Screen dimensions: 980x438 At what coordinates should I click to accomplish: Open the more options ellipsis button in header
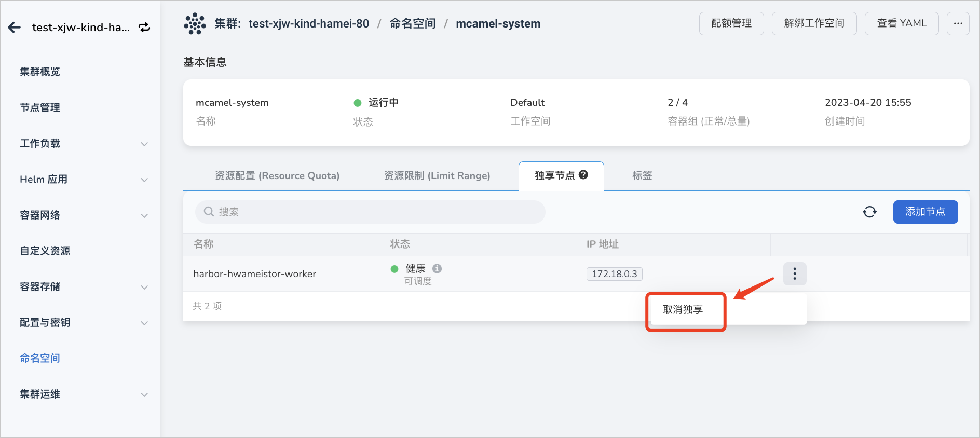pos(958,23)
